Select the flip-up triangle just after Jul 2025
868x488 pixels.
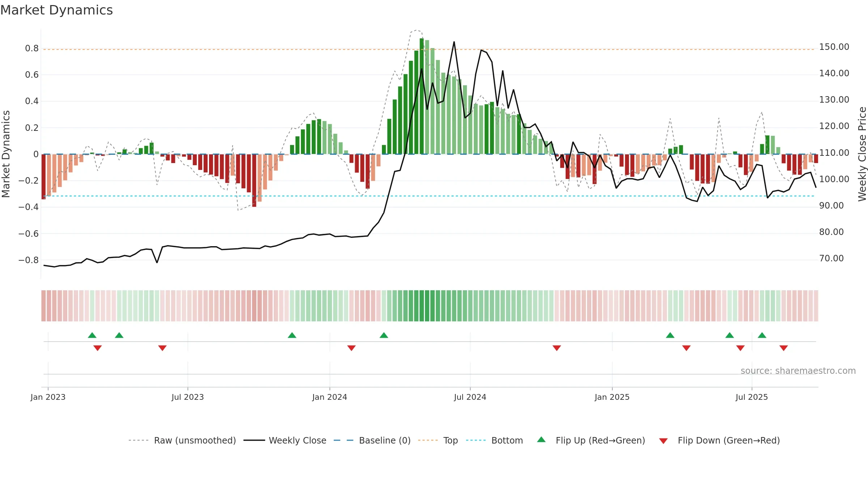[x=762, y=335]
